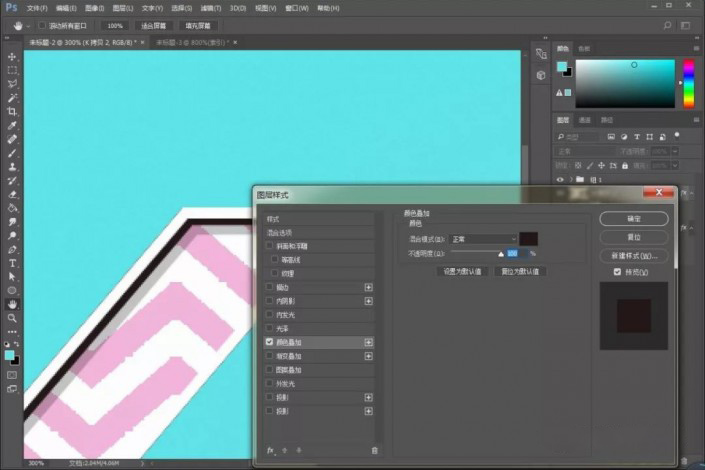The height and width of the screenshot is (470, 705).
Task: Click the 设置为默认值 button
Action: pyautogui.click(x=462, y=271)
